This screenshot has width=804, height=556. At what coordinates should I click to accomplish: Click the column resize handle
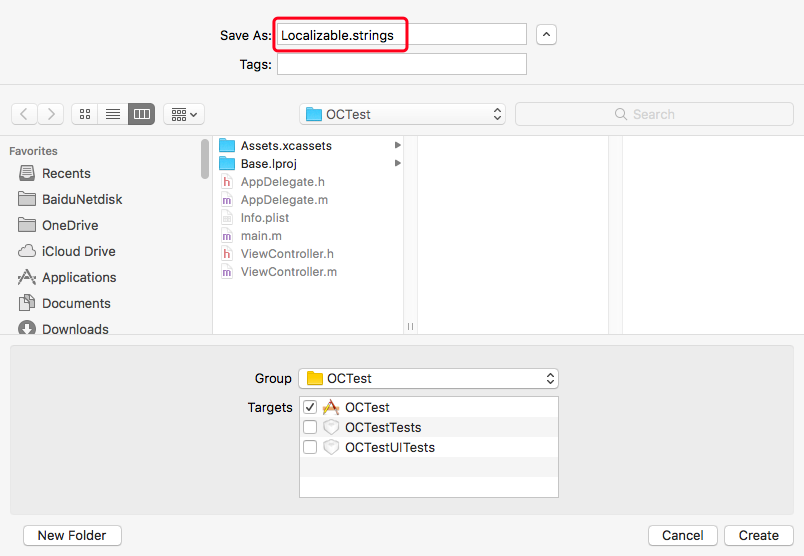point(410,326)
